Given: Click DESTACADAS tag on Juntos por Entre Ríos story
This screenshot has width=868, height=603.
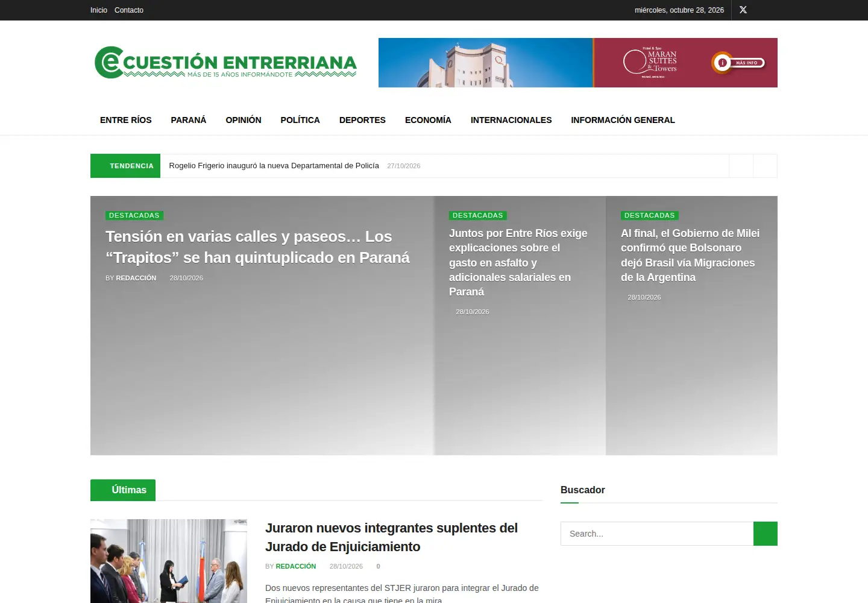Looking at the screenshot, I should [x=478, y=215].
